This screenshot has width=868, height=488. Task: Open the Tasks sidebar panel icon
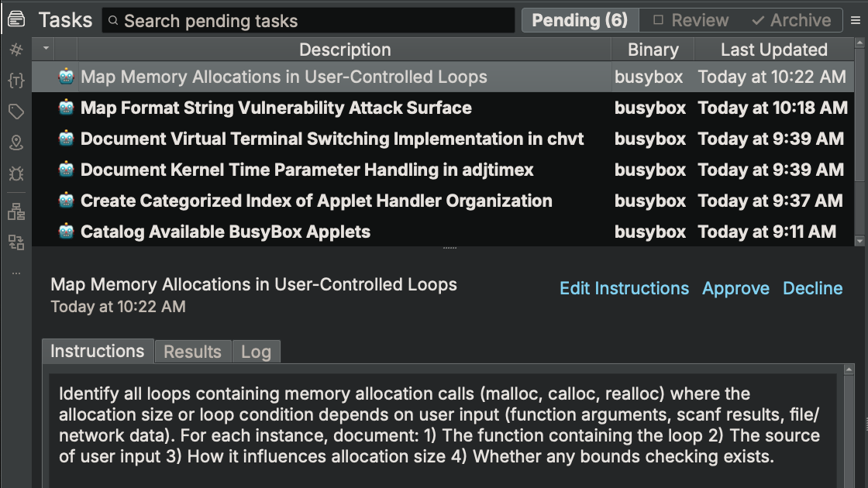(x=15, y=17)
